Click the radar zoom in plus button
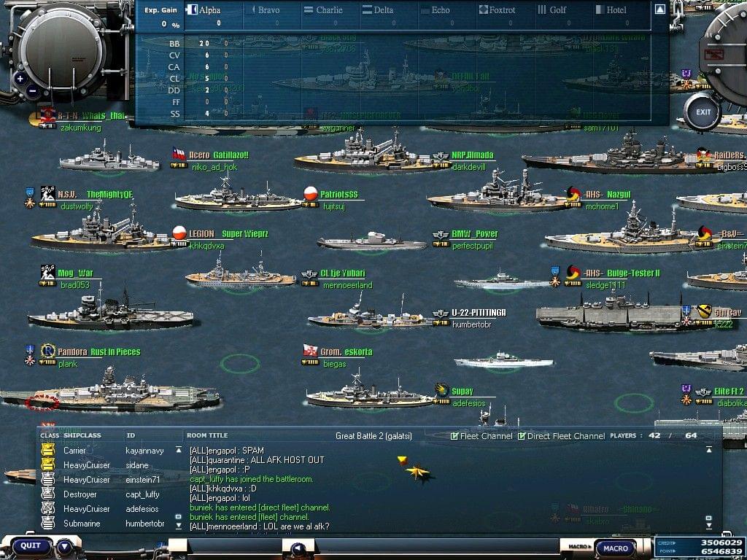 [20, 79]
